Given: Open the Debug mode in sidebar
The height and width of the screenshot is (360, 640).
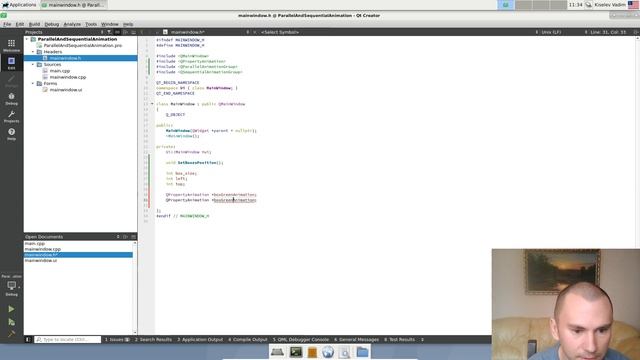Looking at the screenshot, I should pyautogui.click(x=11, y=99).
